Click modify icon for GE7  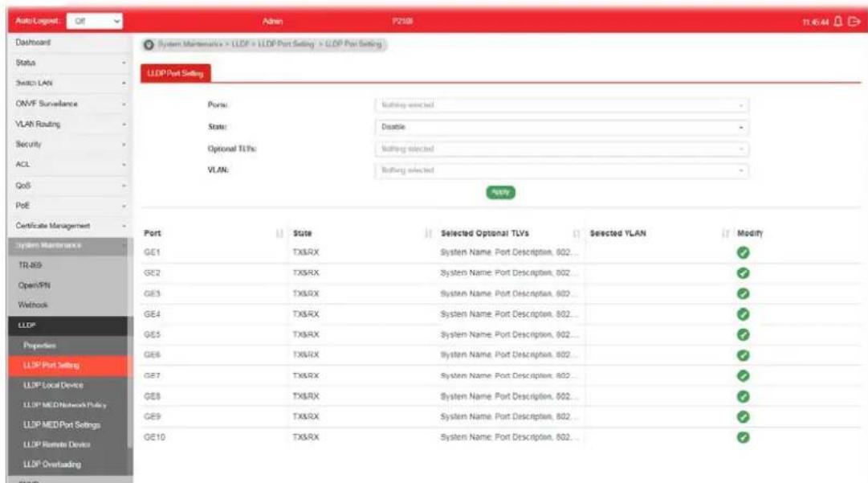coord(743,375)
